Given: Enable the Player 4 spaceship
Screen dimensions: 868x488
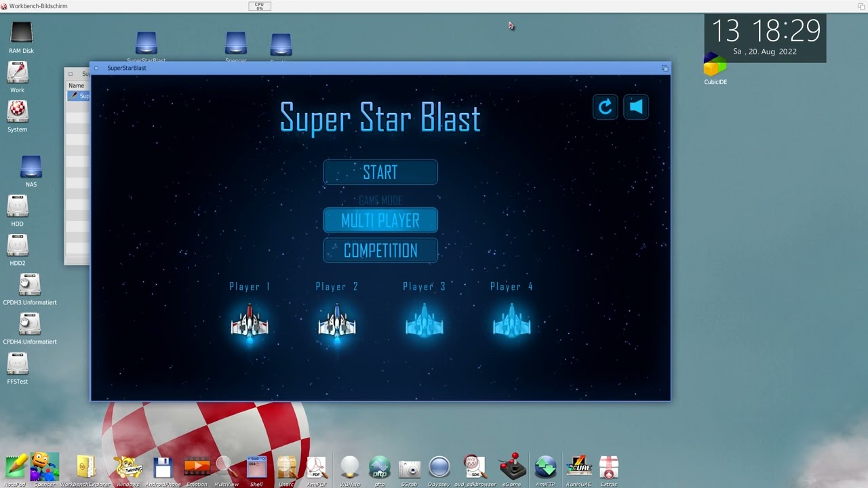Looking at the screenshot, I should pos(512,321).
